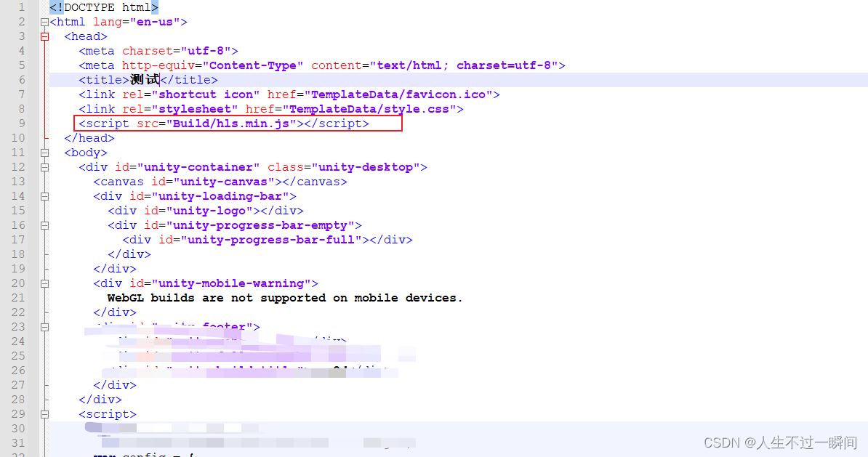The height and width of the screenshot is (457, 868).
Task: Collapse the script block fold on line 29
Action: tap(44, 414)
